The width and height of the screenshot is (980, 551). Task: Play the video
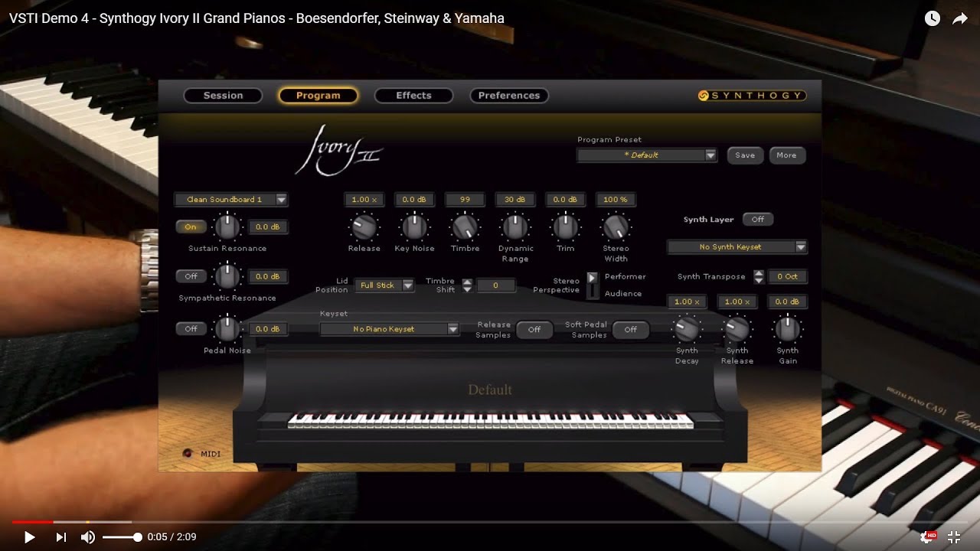click(x=29, y=537)
